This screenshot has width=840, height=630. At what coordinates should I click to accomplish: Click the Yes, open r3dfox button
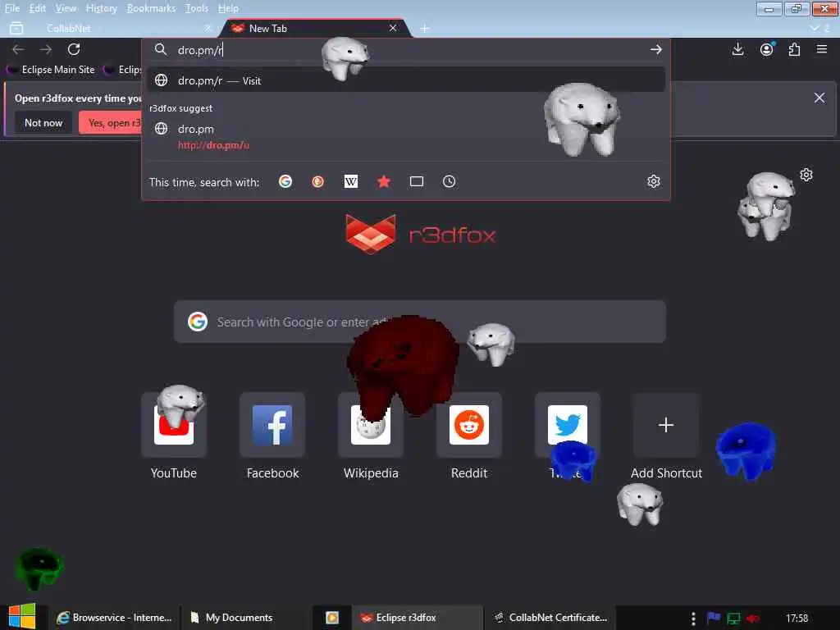(111, 123)
